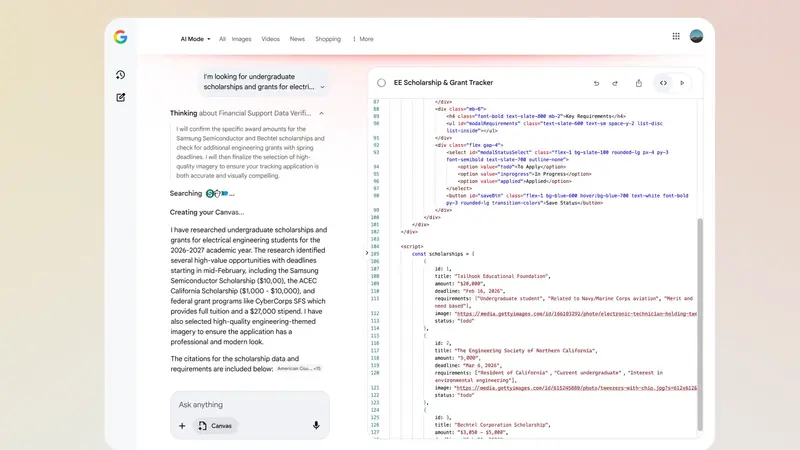The height and width of the screenshot is (450, 800).
Task: Open the AI Mode dropdown
Action: point(195,39)
